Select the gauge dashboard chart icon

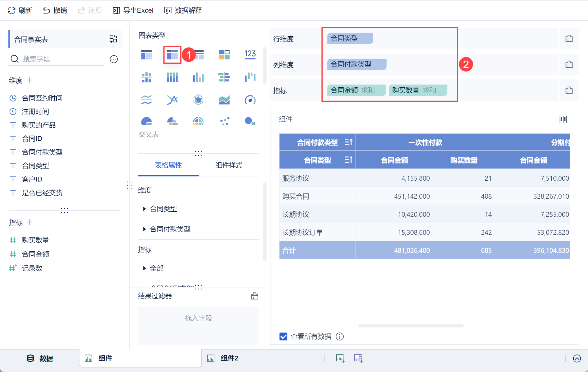250,100
